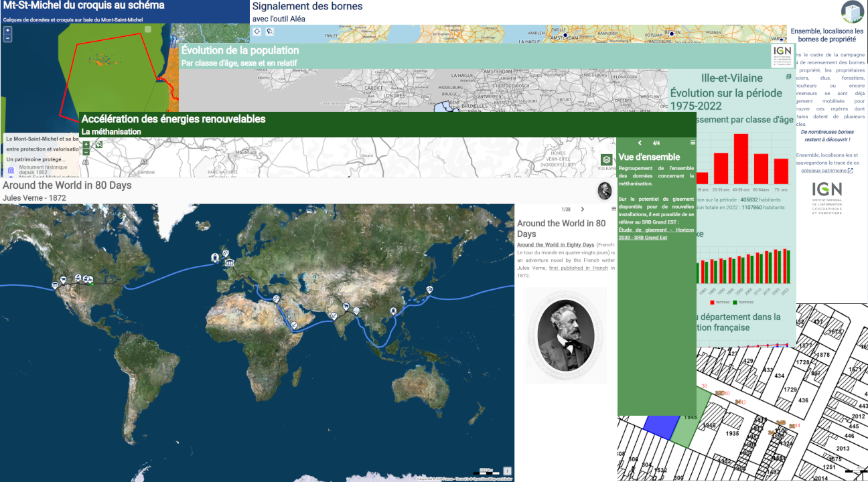Click the Suez marker on the route

coord(277,299)
